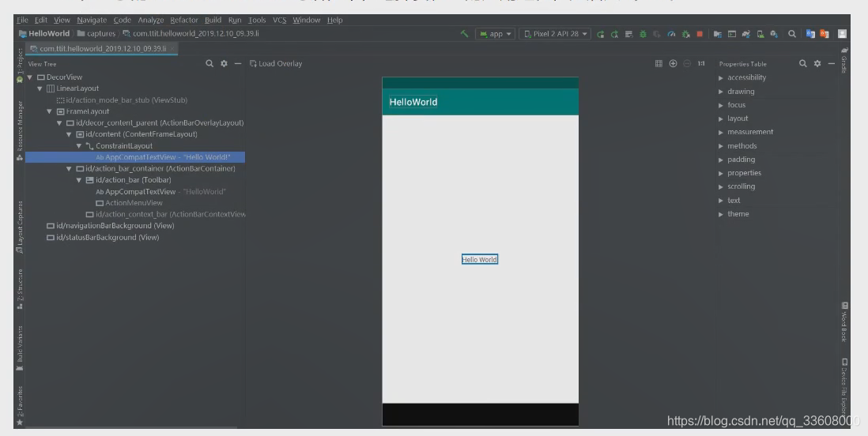Open Properties Table settings gear

coord(817,64)
